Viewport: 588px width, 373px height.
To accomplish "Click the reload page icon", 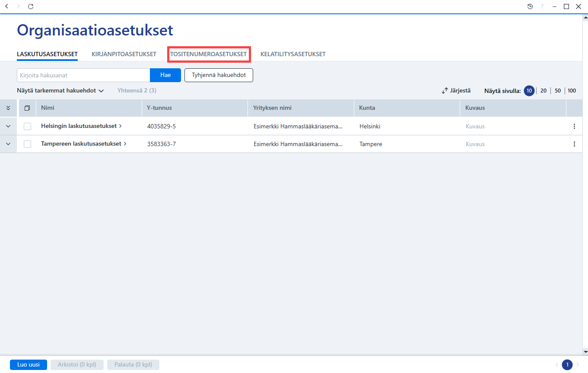I will click(30, 6).
